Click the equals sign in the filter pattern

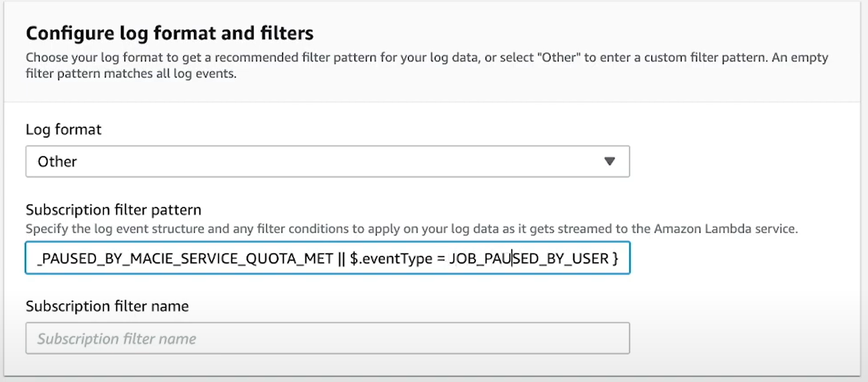click(441, 258)
